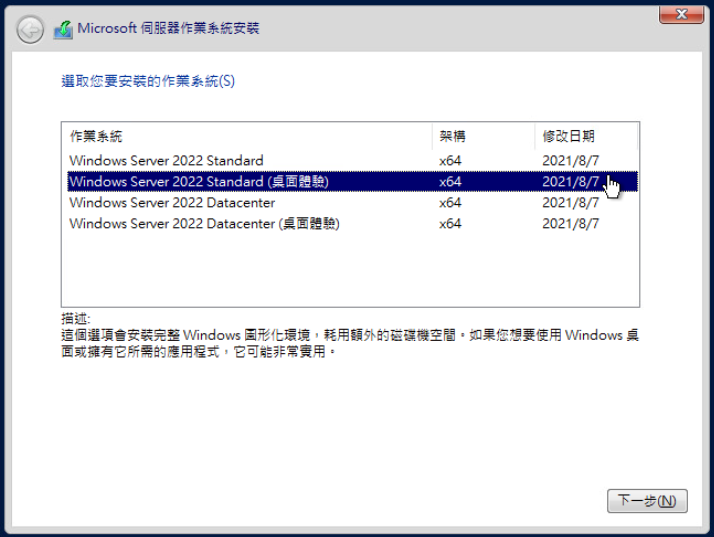Viewport: 714px width, 537px height.
Task: Go back using the round arrow button
Action: [30, 30]
